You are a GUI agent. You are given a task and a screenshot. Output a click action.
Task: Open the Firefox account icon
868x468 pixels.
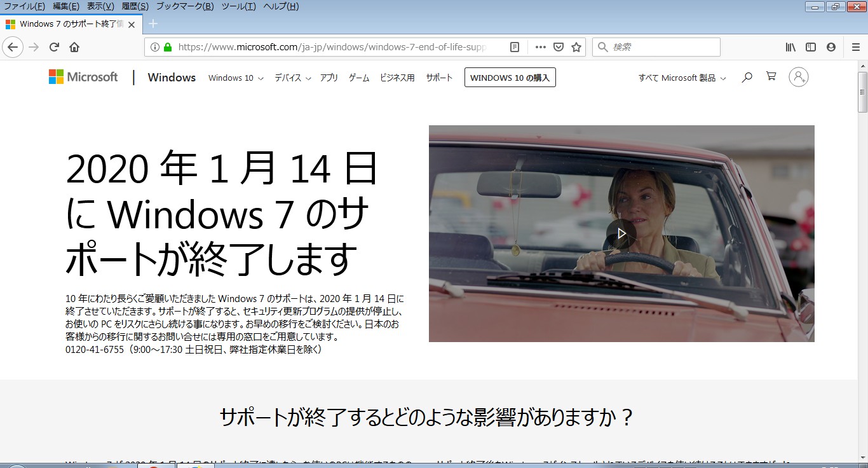point(831,47)
